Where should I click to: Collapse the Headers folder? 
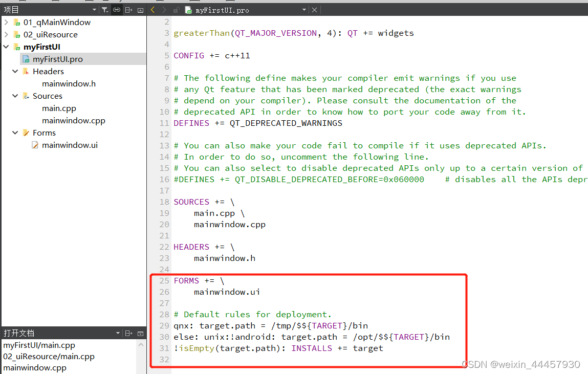click(x=15, y=72)
